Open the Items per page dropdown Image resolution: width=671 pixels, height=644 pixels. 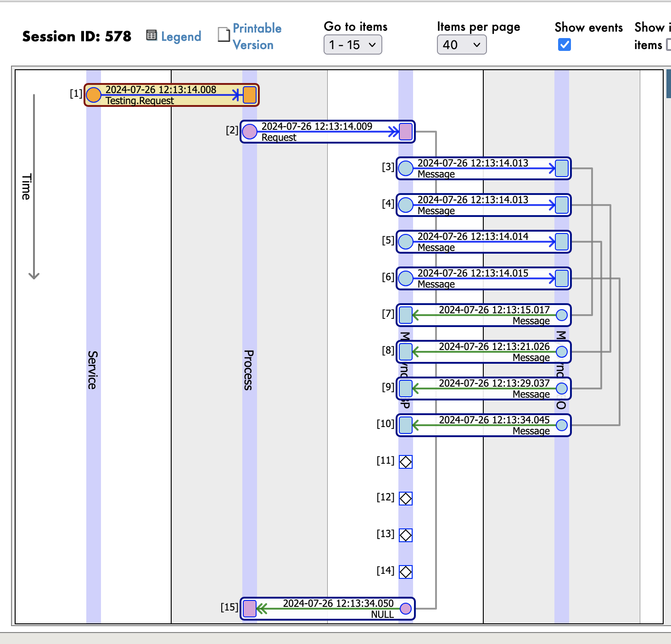pos(461,45)
